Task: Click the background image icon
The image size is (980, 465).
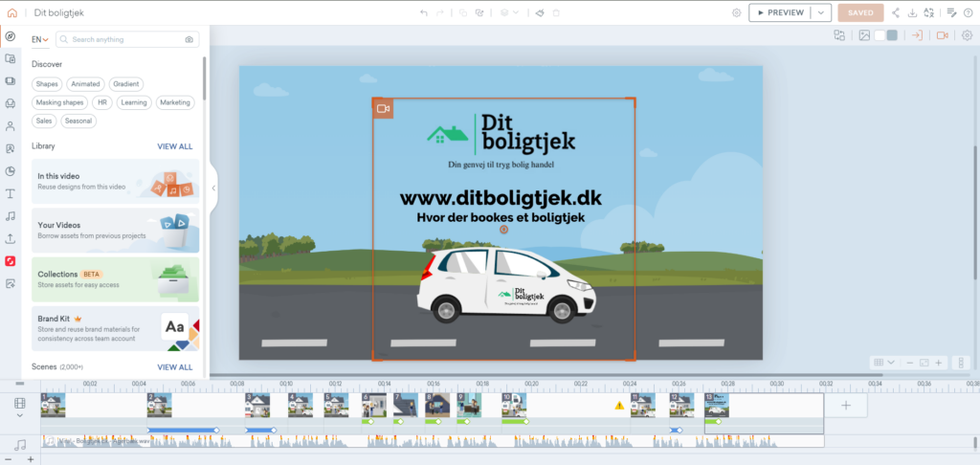Action: 864,35
